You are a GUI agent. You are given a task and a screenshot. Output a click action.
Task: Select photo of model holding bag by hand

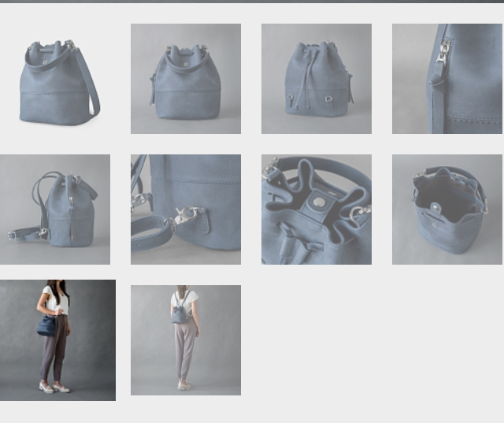[x=57, y=340]
